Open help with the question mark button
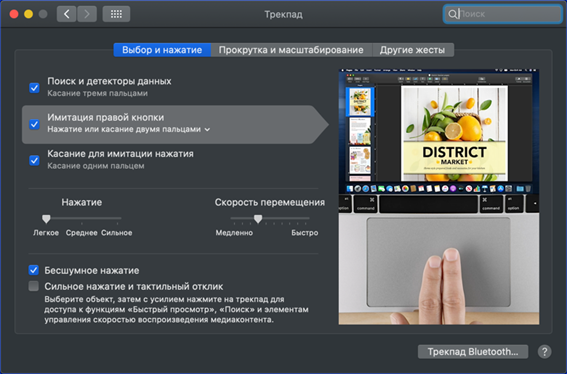The height and width of the screenshot is (374, 567). (x=544, y=351)
